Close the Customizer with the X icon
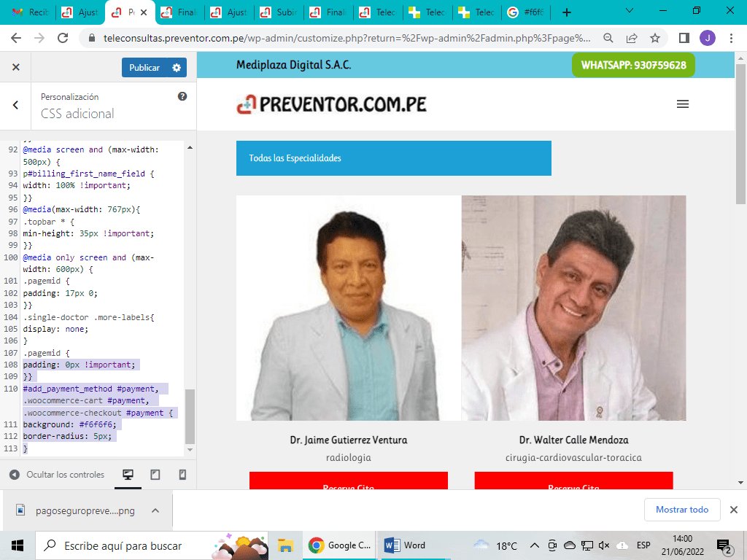 (x=16, y=67)
